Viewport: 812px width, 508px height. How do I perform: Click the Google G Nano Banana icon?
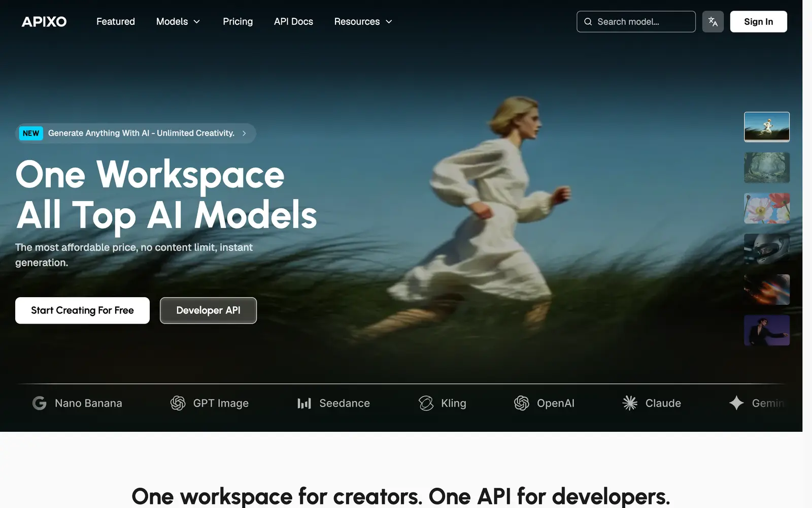click(40, 403)
